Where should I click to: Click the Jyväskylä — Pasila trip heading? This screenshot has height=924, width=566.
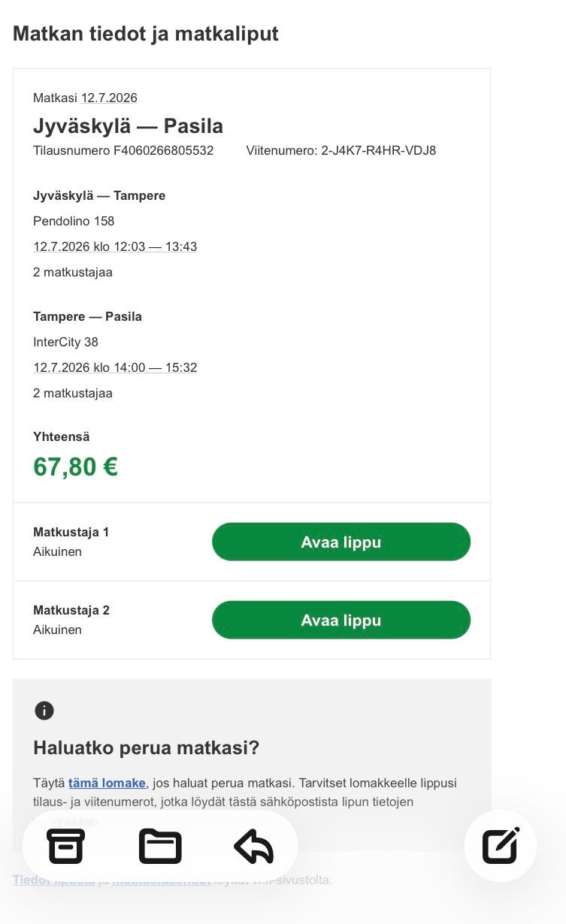(128, 125)
